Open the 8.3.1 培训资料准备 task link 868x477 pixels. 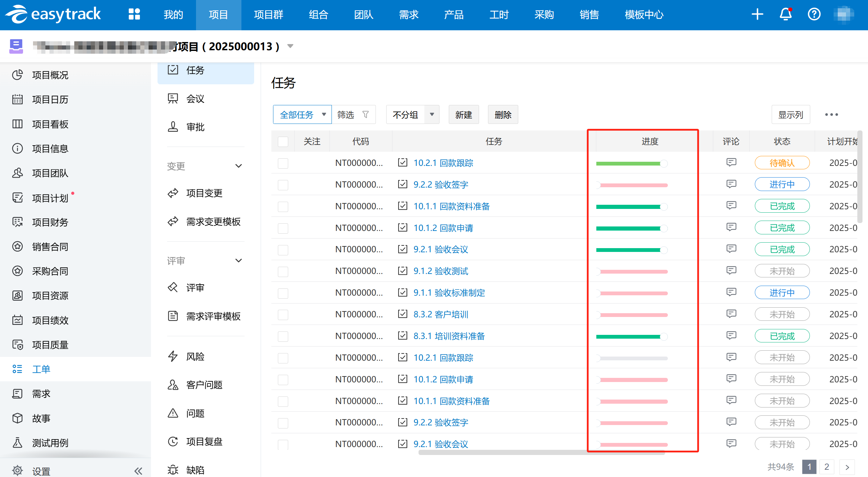point(449,336)
